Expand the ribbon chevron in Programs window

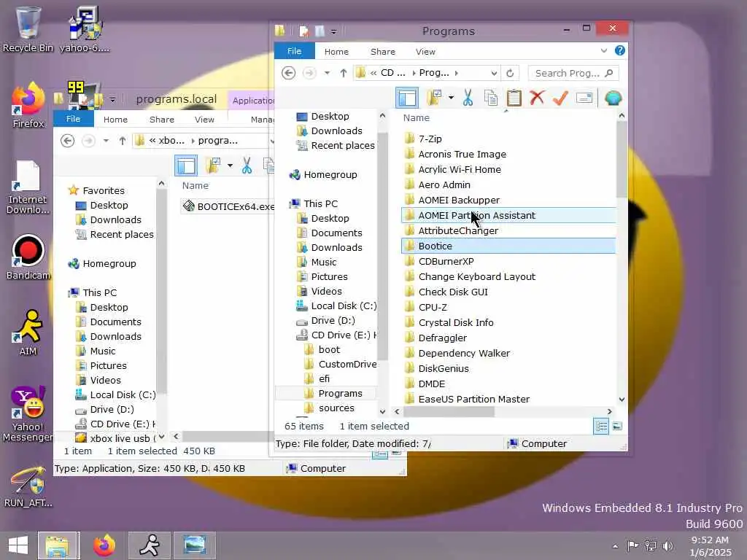(603, 50)
